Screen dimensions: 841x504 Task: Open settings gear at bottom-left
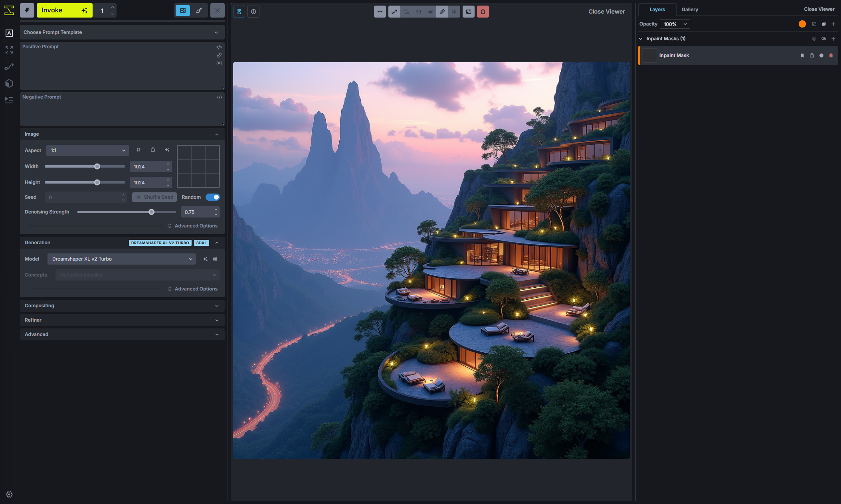9,494
